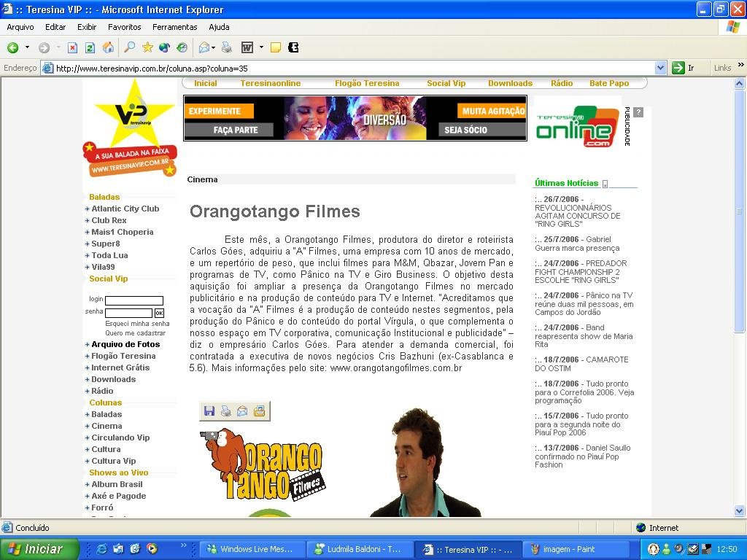Image resolution: width=747 pixels, height=560 pixels.
Task: Click the Iniciar start button
Action: [39, 549]
